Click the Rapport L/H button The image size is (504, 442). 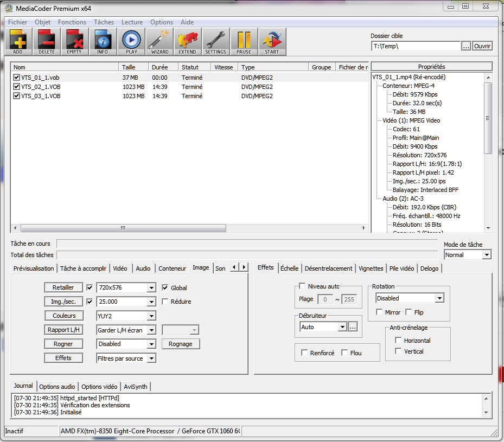[x=63, y=330]
